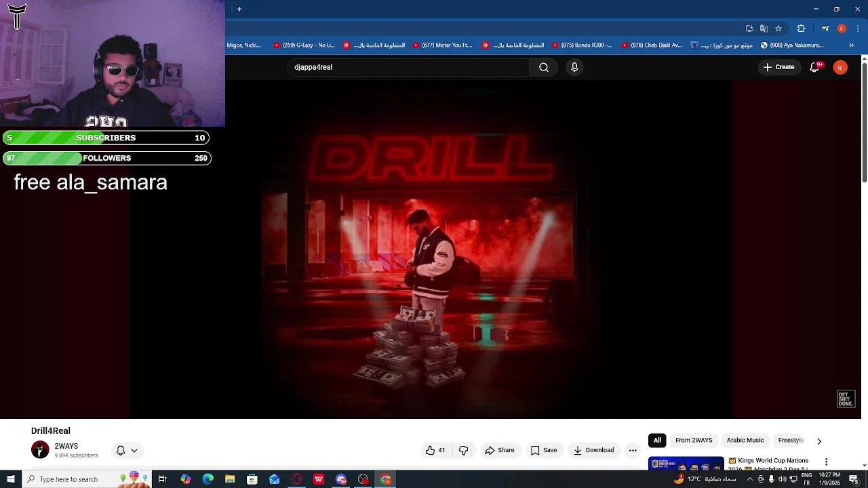Open Opera GX from taskbar
Image resolution: width=868 pixels, height=488 pixels.
pos(296,479)
